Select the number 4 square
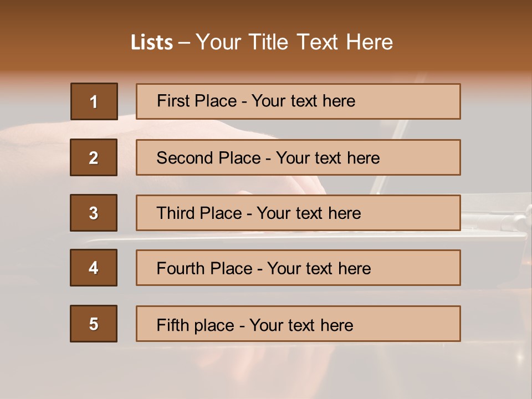The width and height of the screenshot is (532, 399). coord(94,268)
